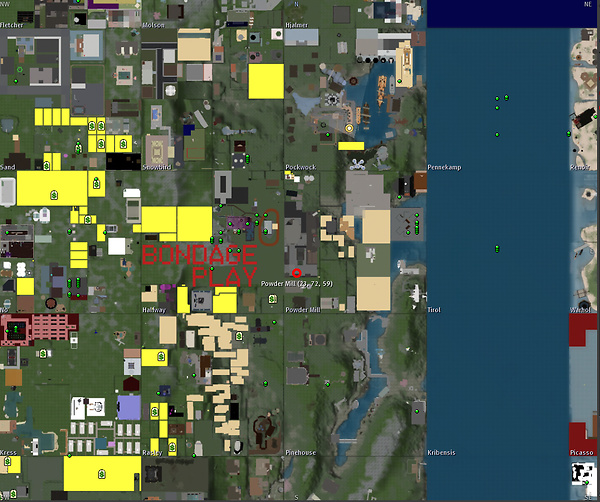Screen dimensions: 600x502
Task: Click the lavender building in Kress
Action: [129, 408]
